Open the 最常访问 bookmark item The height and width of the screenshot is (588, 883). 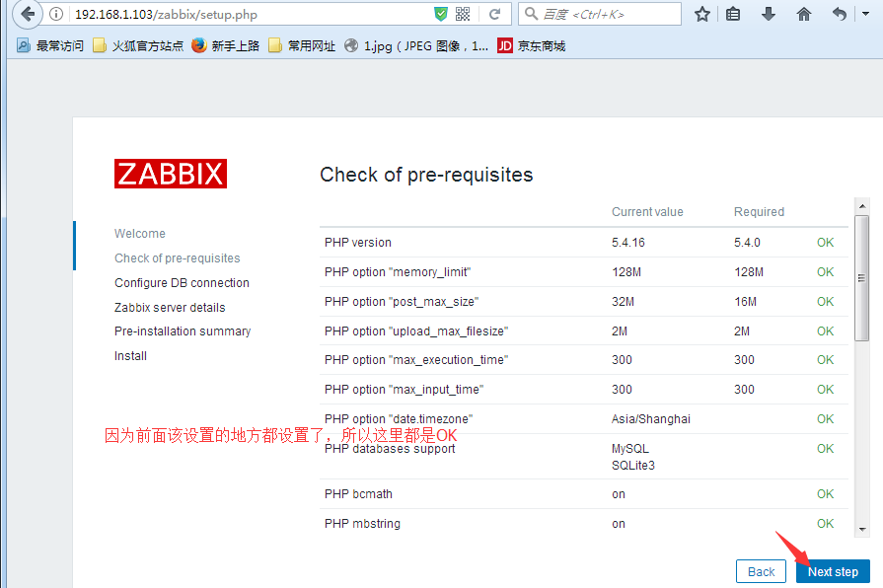pos(50,45)
